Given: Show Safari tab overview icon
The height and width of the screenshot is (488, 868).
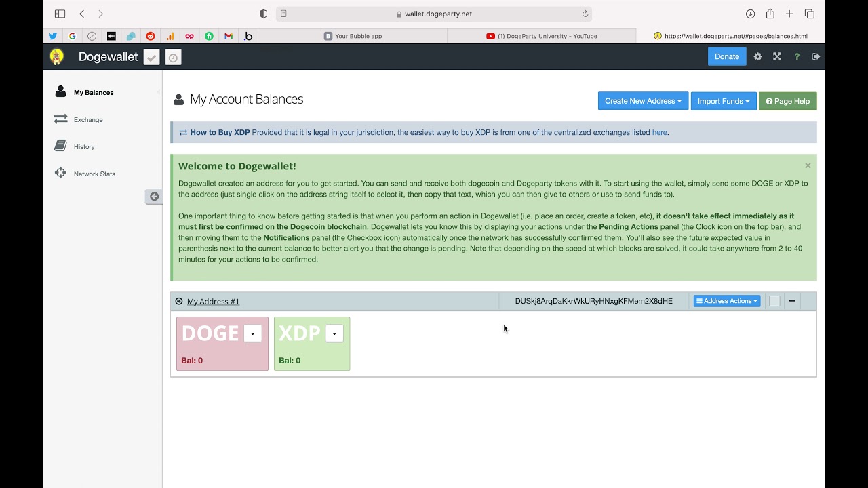Looking at the screenshot, I should pos(809,14).
